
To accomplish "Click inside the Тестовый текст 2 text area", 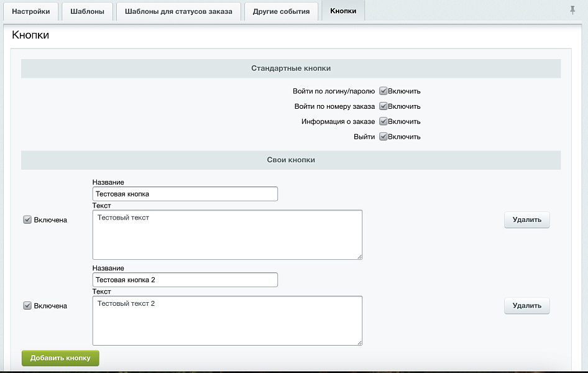I will (x=227, y=321).
